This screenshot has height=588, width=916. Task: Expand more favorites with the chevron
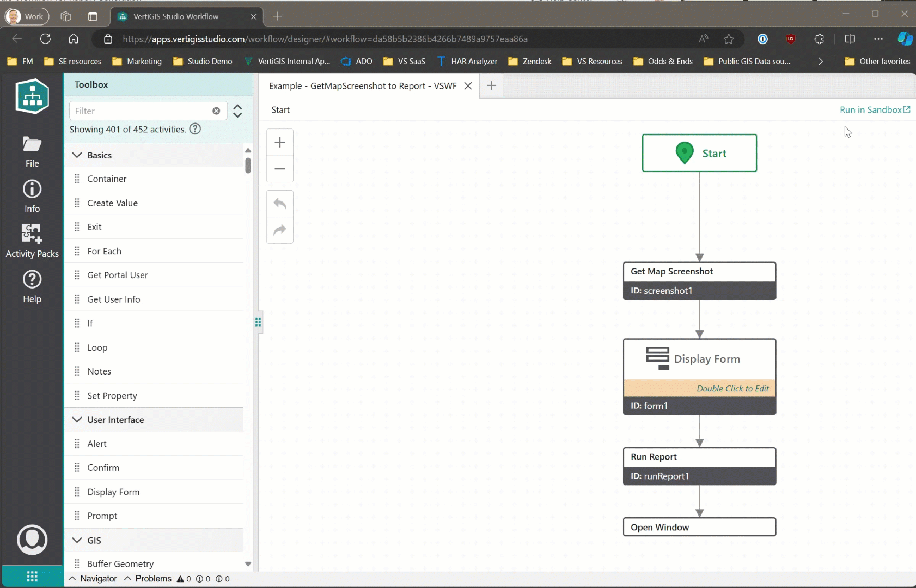pyautogui.click(x=820, y=61)
